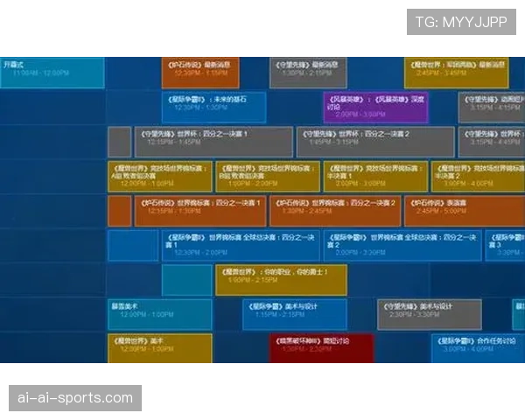Select 《守望先锋》世界杯:四分之一决赛 1

[213, 142]
